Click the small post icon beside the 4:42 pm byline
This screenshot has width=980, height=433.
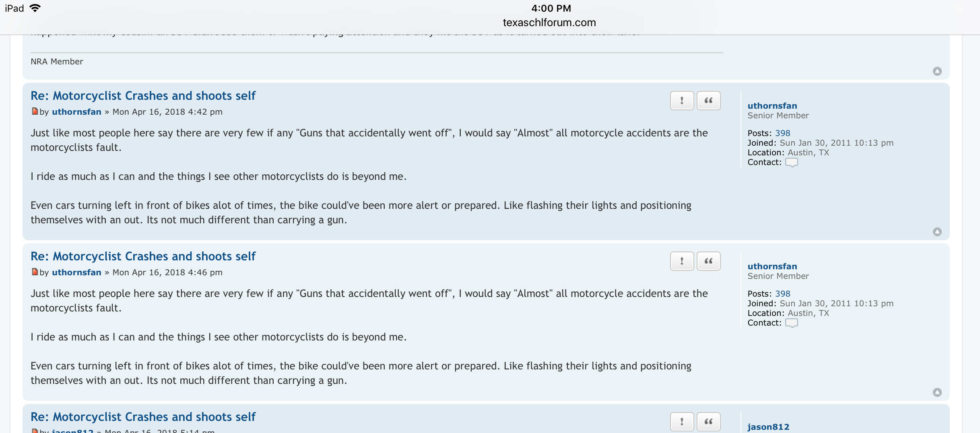[x=35, y=111]
